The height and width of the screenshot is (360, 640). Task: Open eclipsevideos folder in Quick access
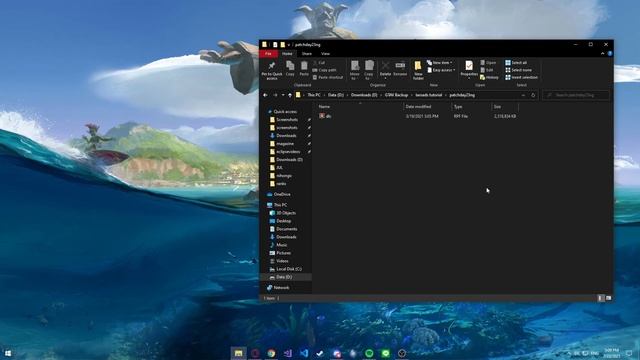coord(288,152)
